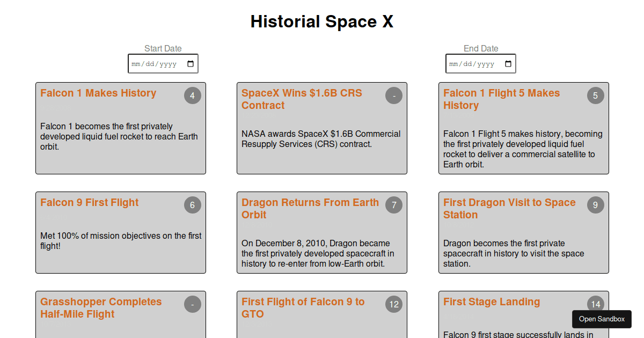The image size is (644, 338).
Task: Open Grasshopper Completes Half-Mile Flight title
Action: [101, 308]
